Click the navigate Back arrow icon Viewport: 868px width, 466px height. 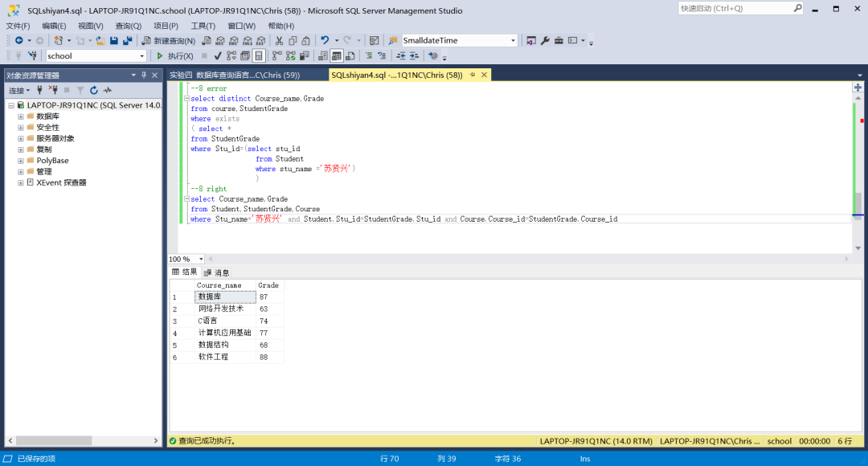(x=18, y=40)
